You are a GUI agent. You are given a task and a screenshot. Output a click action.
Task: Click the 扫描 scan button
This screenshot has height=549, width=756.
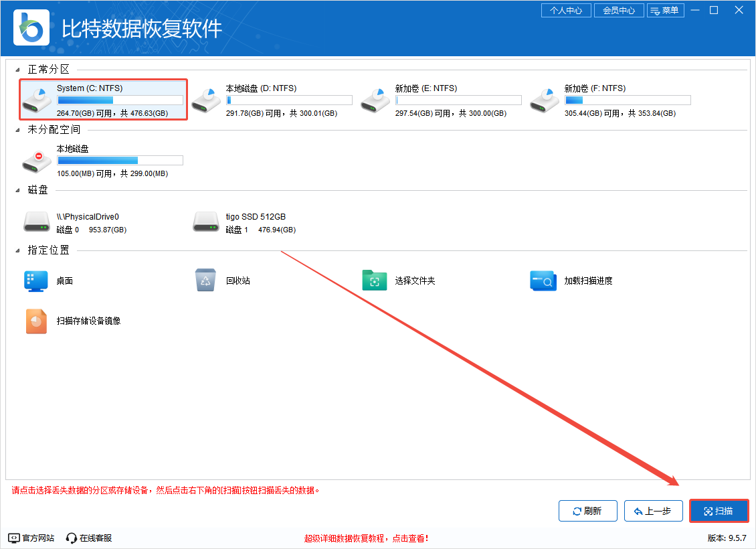[719, 510]
